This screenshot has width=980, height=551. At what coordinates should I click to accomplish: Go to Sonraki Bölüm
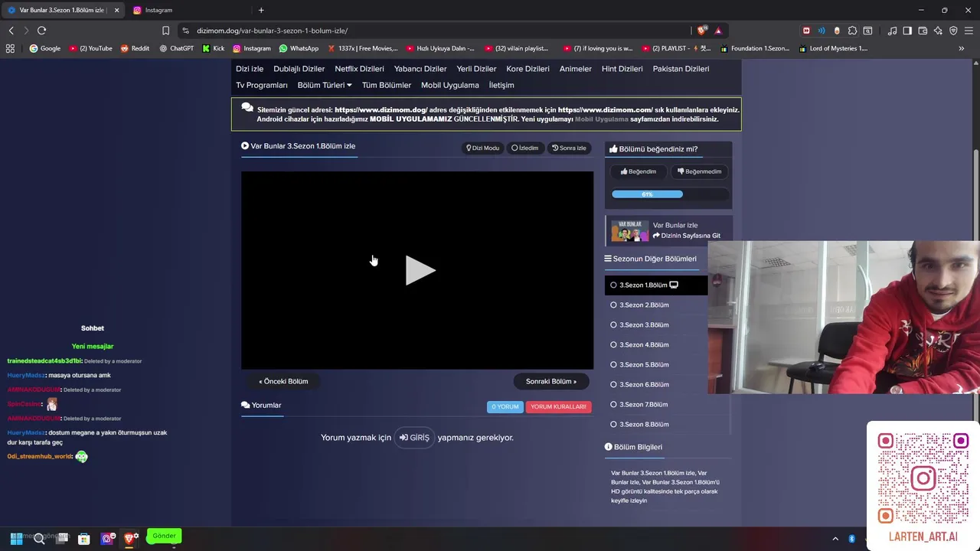[551, 381]
